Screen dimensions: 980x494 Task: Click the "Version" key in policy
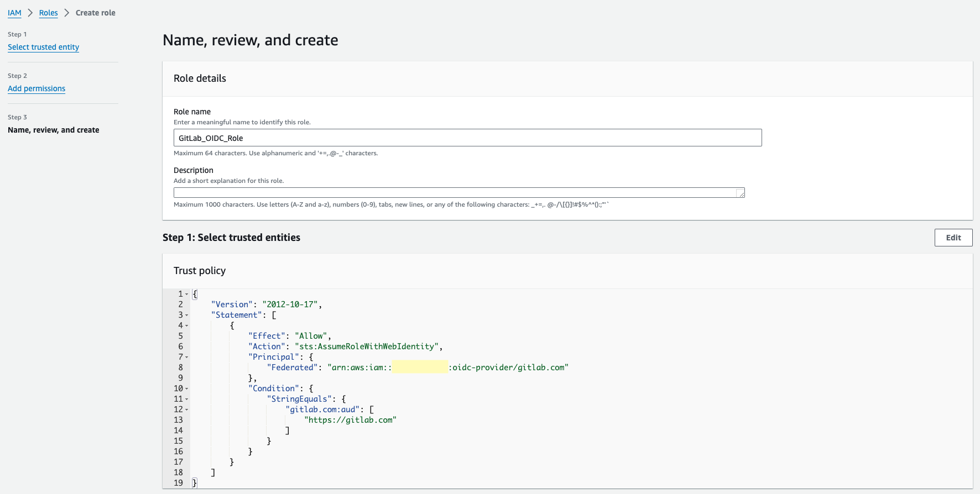(232, 304)
